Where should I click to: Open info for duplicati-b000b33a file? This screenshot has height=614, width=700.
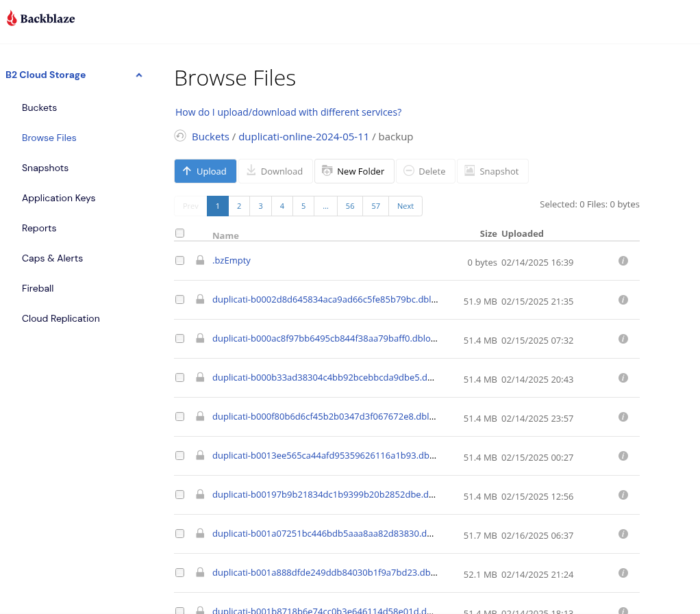623,378
